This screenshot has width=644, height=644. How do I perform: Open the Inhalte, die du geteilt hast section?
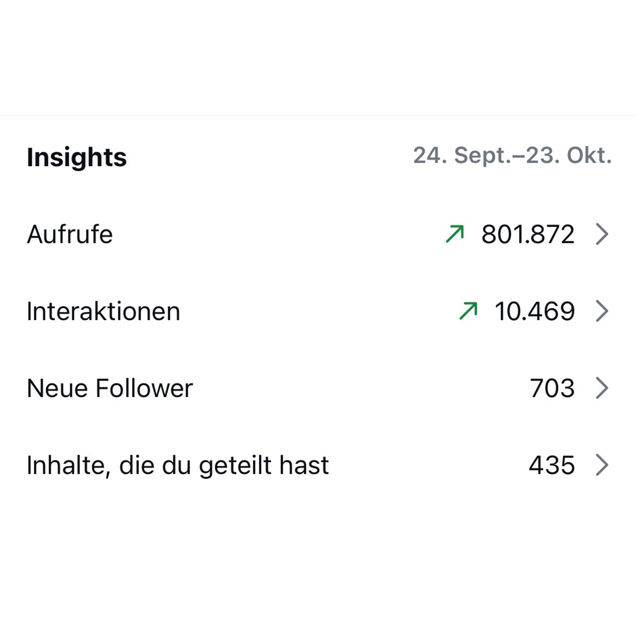(322, 464)
